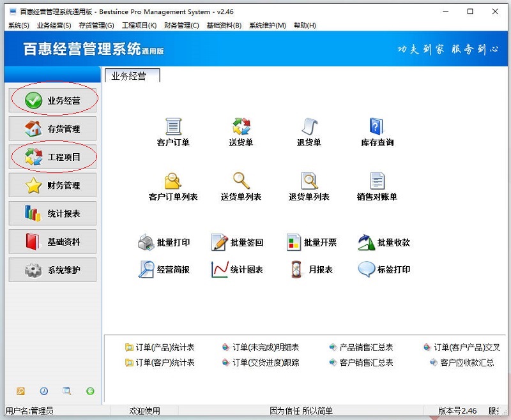Select the 业务经营 tab
The height and width of the screenshot is (420, 511).
click(x=131, y=75)
